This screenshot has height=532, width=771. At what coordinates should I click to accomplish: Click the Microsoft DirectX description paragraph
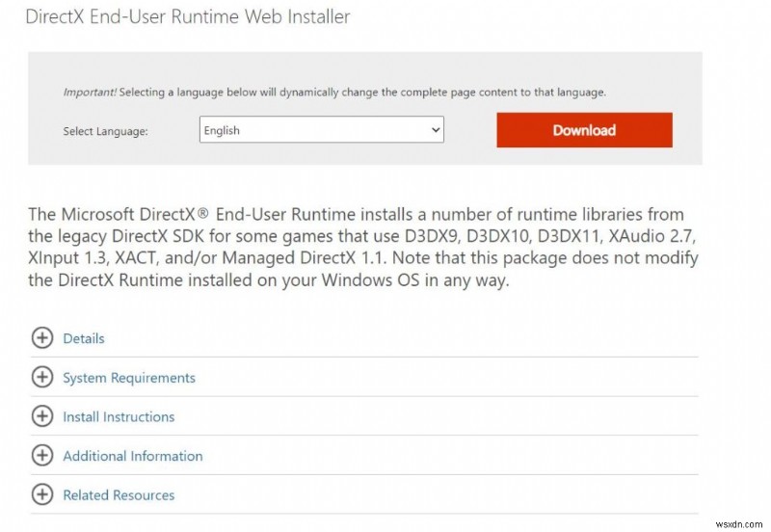click(x=363, y=248)
